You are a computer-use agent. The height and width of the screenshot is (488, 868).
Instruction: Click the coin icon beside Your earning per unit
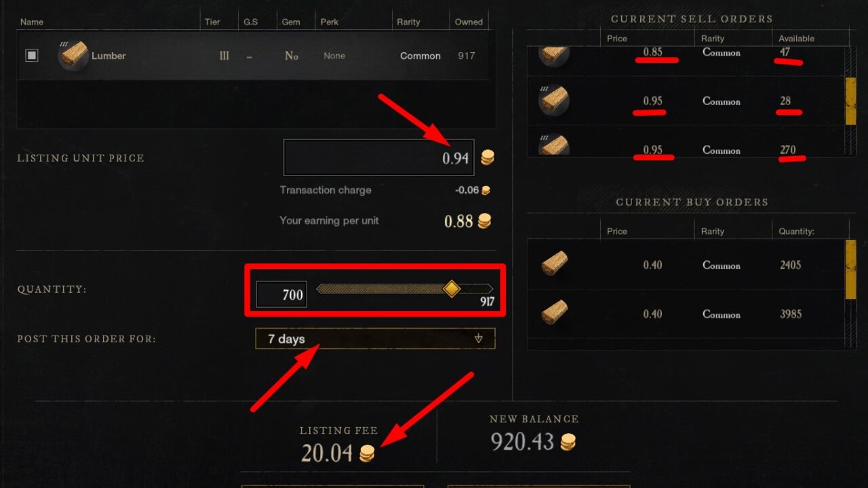pyautogui.click(x=484, y=221)
